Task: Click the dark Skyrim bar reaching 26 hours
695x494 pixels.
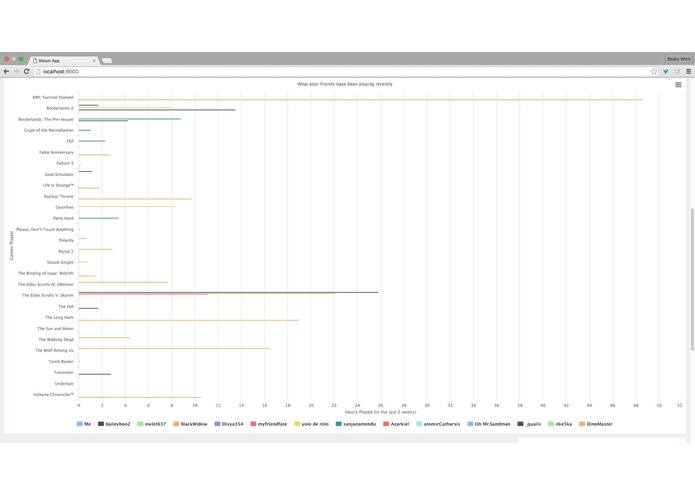Action: (x=229, y=292)
